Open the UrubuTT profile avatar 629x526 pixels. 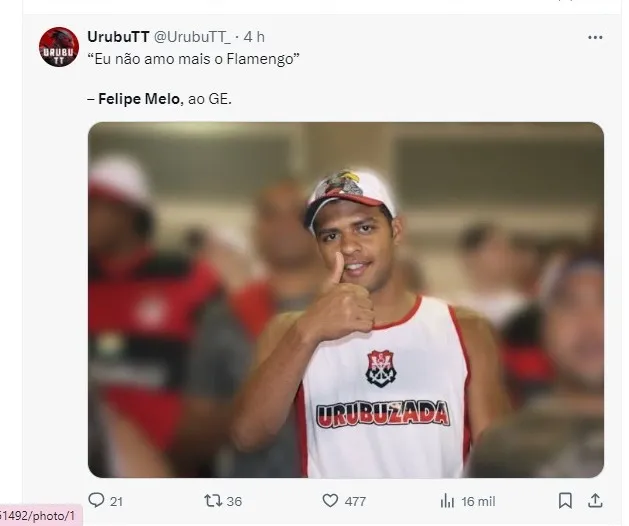tap(59, 47)
